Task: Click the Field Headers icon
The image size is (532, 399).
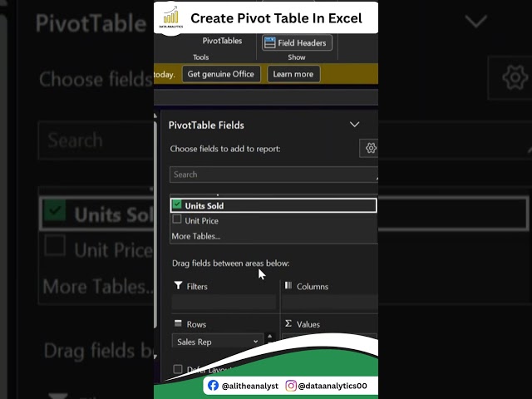Action: coord(269,42)
